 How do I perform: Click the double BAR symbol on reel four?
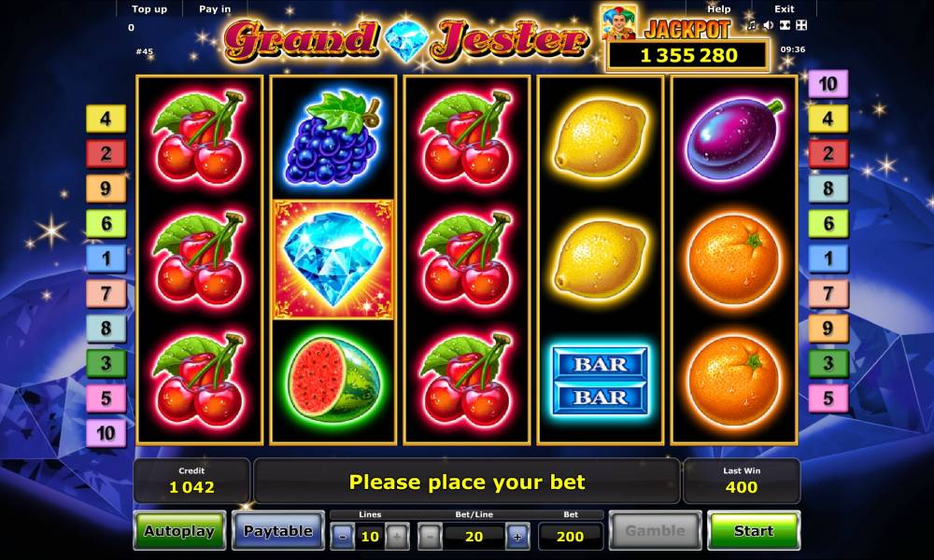coord(600,380)
